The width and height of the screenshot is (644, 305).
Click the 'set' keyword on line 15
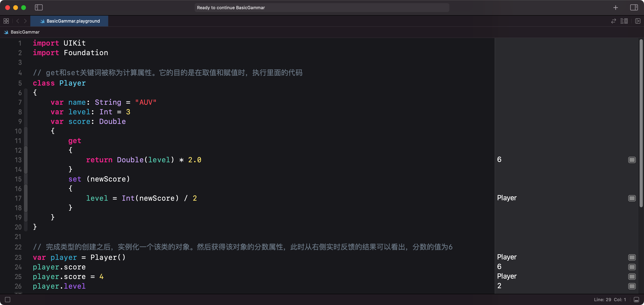pyautogui.click(x=75, y=179)
